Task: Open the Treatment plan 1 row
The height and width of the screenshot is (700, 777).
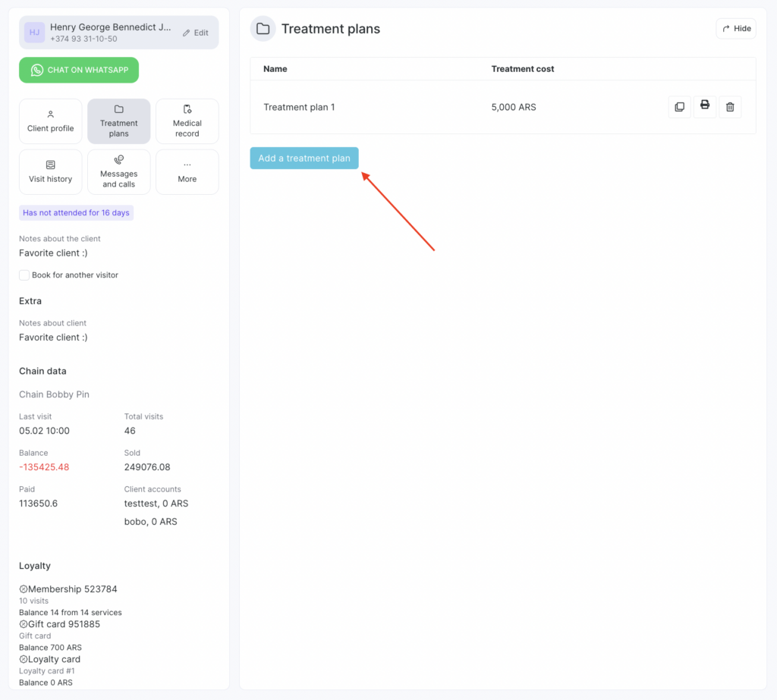Action: tap(299, 107)
